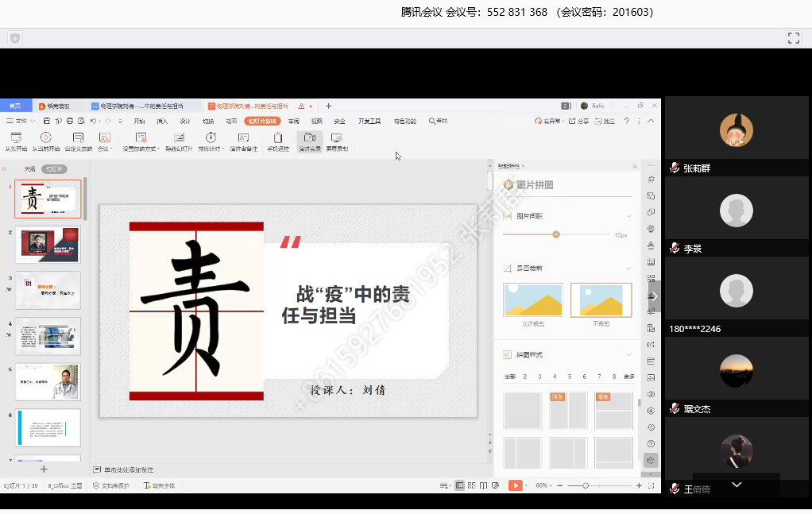Image resolution: width=812 pixels, height=514 pixels.
Task: Click the 图片间距 spacing slider handle
Action: [556, 234]
